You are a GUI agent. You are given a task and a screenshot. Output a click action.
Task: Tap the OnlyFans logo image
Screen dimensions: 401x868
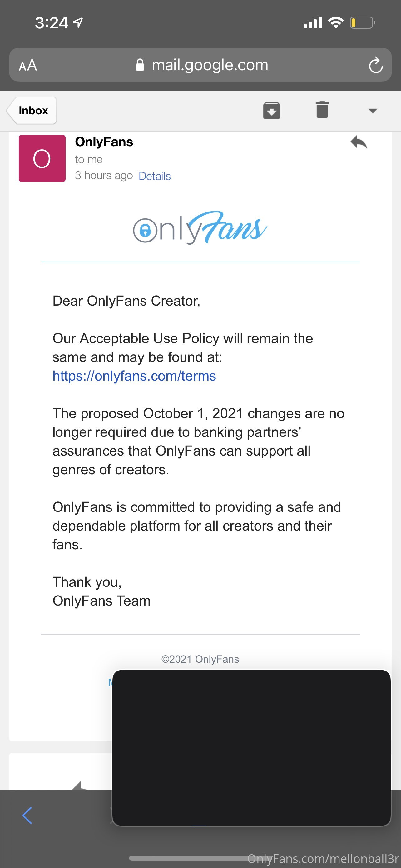(200, 227)
